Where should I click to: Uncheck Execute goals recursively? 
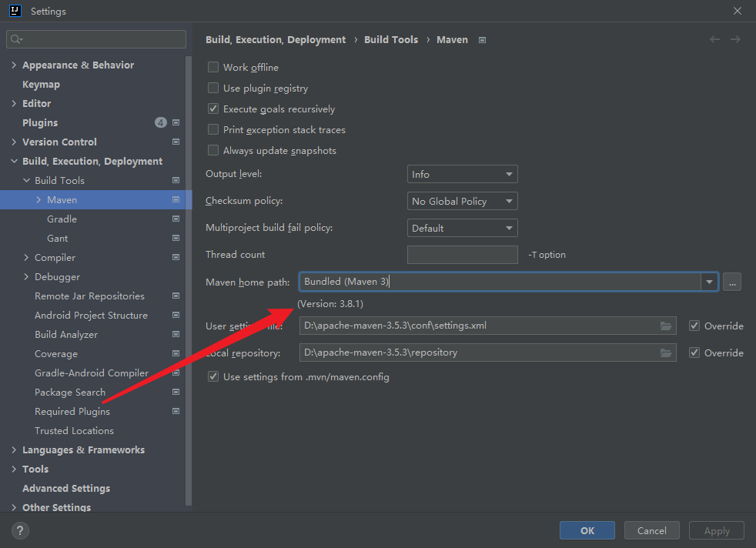tap(213, 109)
